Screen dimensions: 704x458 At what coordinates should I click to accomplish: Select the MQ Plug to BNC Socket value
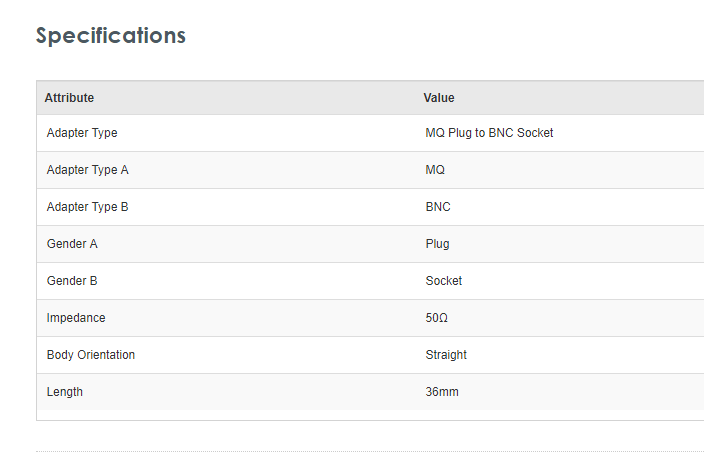[489, 133]
